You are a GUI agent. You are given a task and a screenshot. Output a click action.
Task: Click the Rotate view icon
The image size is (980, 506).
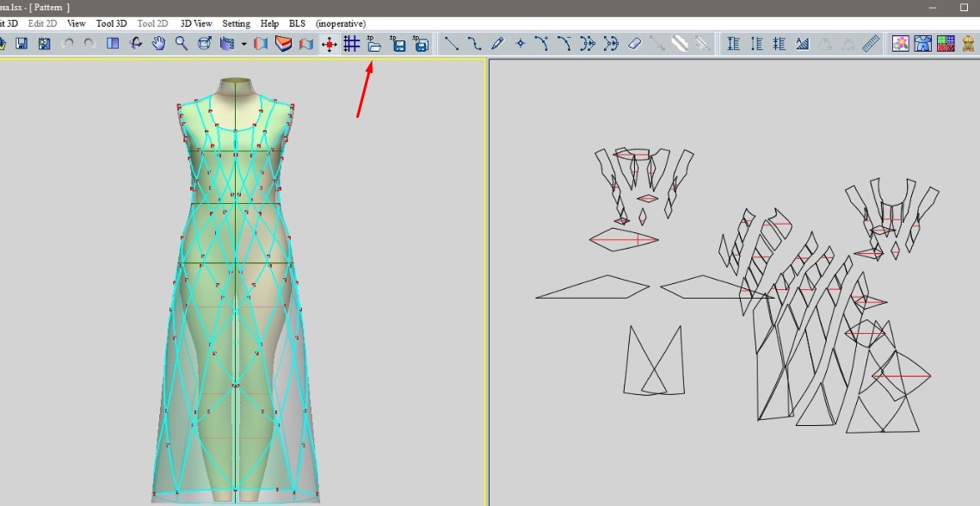[x=136, y=44]
